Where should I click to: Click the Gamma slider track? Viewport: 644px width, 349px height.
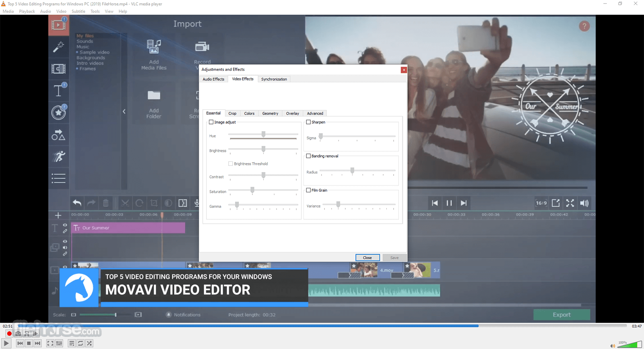pyautogui.click(x=263, y=205)
